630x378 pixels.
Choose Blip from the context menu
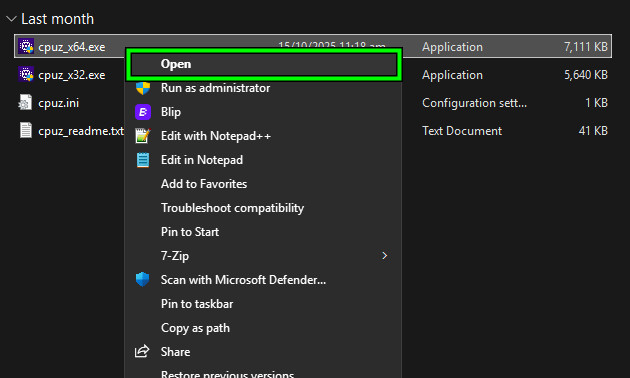tap(264, 112)
